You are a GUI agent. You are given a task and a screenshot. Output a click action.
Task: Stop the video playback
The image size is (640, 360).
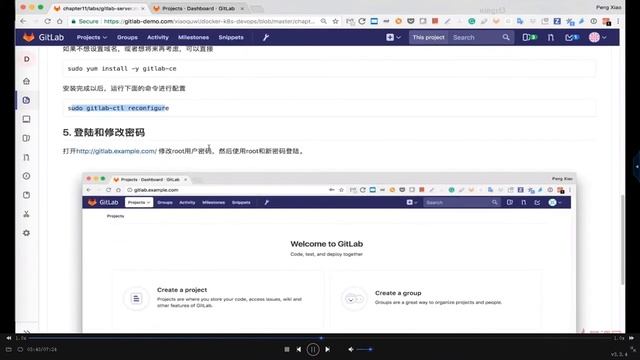point(287,349)
